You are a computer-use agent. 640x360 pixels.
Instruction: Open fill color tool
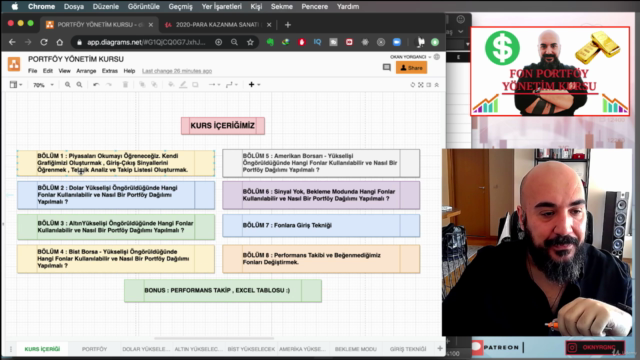171,85
